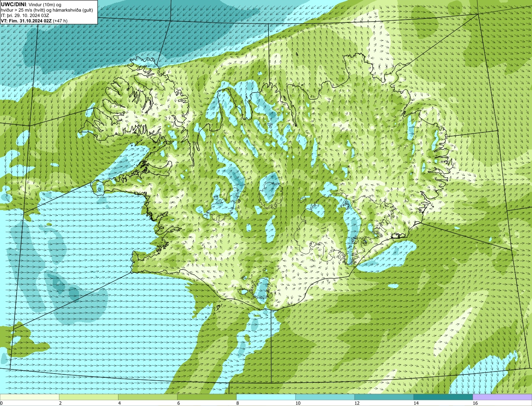The image size is (532, 406).
Task: Pick the light teal 10–12 legend swatch
Action: pyautogui.click(x=325, y=397)
